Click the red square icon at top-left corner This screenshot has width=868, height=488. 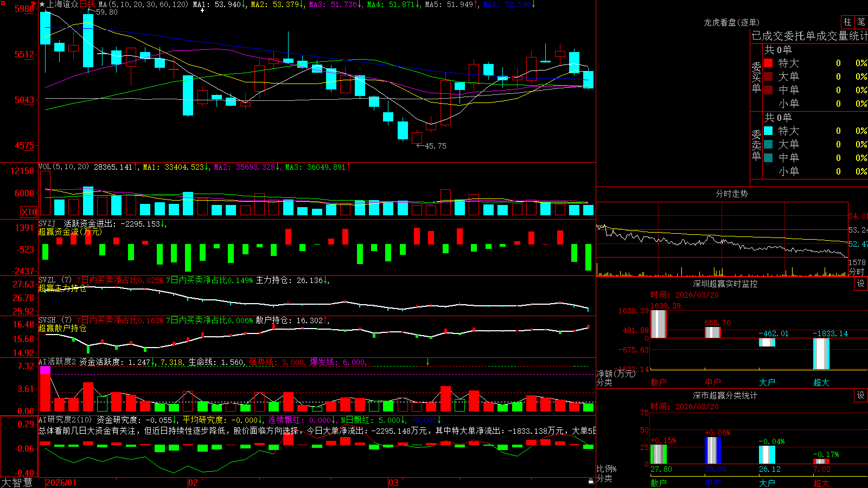(3, 3)
